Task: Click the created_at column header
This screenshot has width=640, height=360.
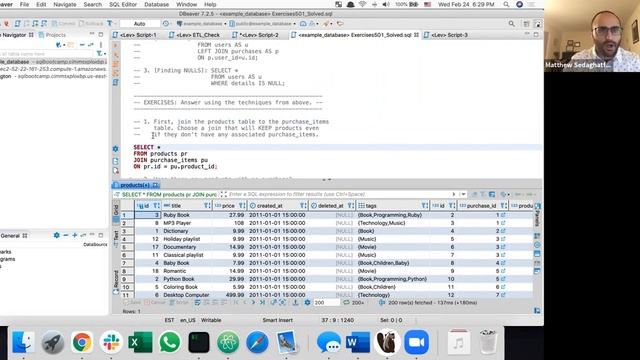Action: click(x=277, y=206)
